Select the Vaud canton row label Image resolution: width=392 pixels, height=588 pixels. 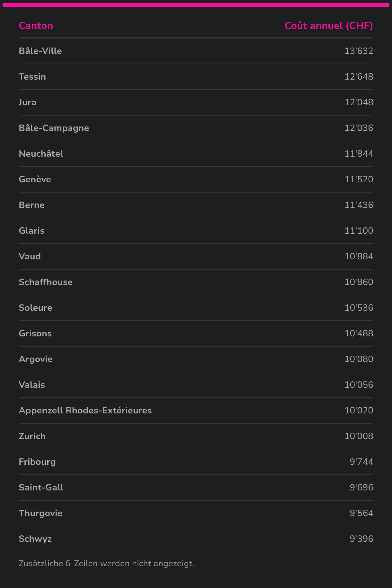(30, 256)
